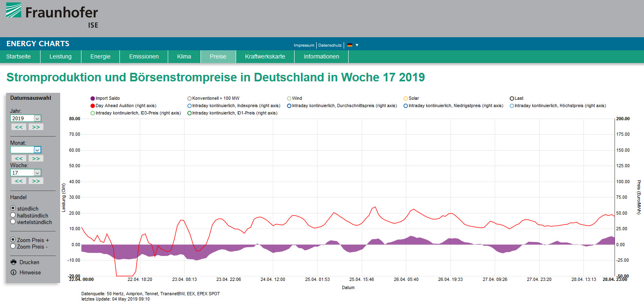Select the Zoom Preis - option

click(x=13, y=246)
